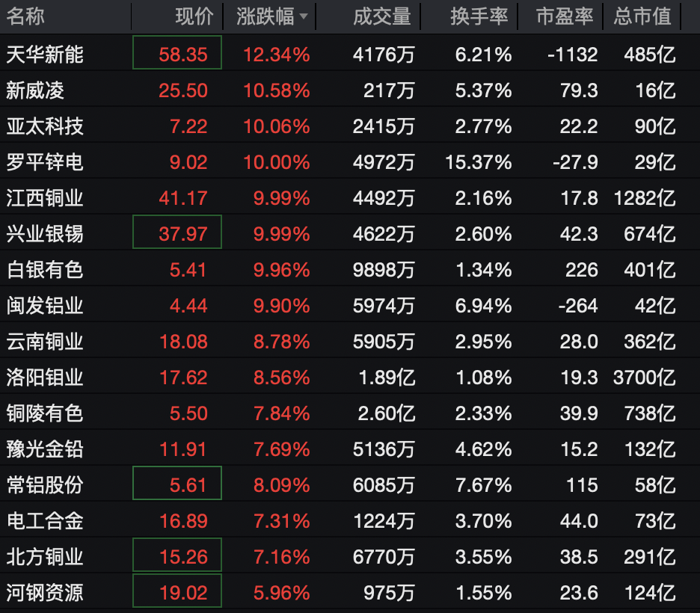The image size is (700, 613).
Task: Select the 新威凌 stock name
Action: [35, 90]
